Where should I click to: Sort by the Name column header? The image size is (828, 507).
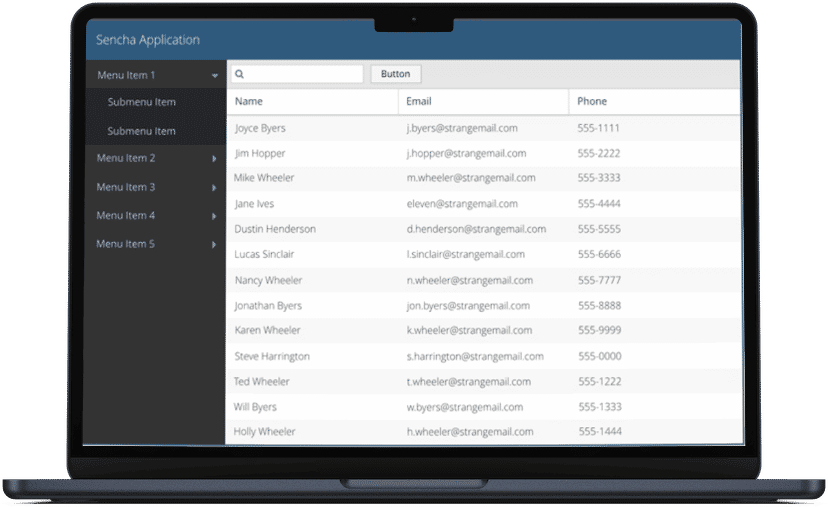coord(249,101)
